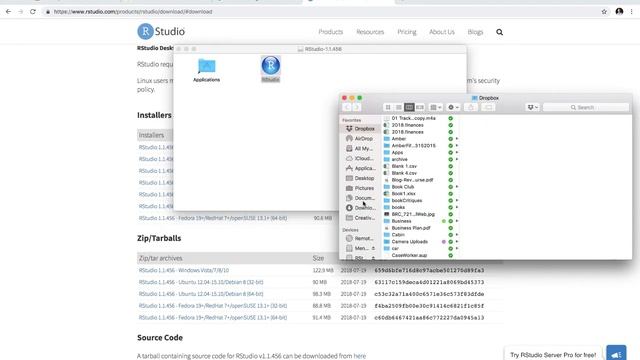Switch Finder to column view
Viewport: 640px width, 360px height.
pyautogui.click(x=409, y=107)
